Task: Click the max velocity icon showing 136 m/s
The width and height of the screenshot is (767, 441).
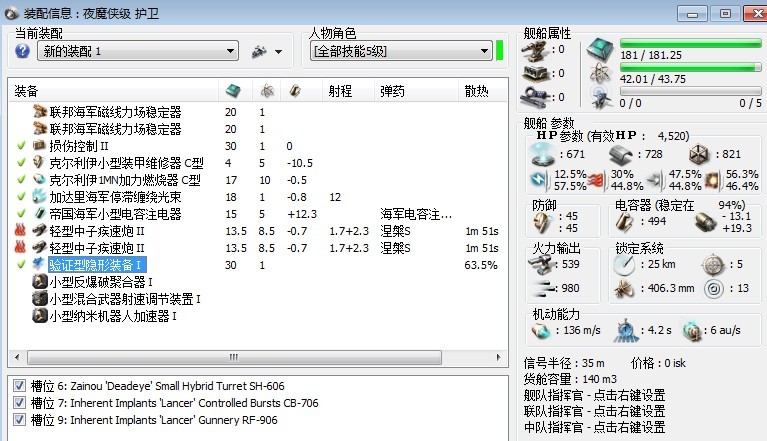Action: [541, 331]
